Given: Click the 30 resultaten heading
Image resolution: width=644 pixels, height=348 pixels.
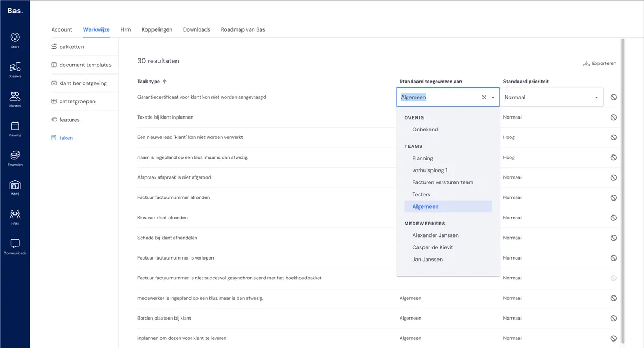Looking at the screenshot, I should (x=158, y=61).
